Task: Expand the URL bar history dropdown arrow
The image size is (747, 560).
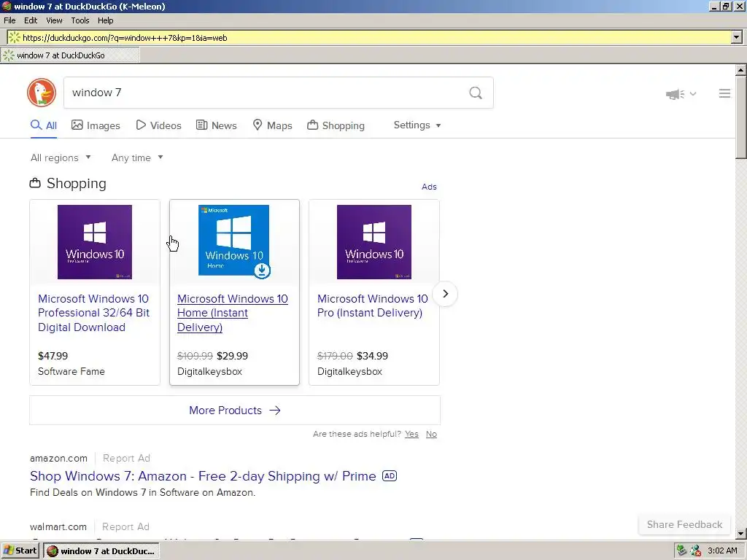Action: 737,37
